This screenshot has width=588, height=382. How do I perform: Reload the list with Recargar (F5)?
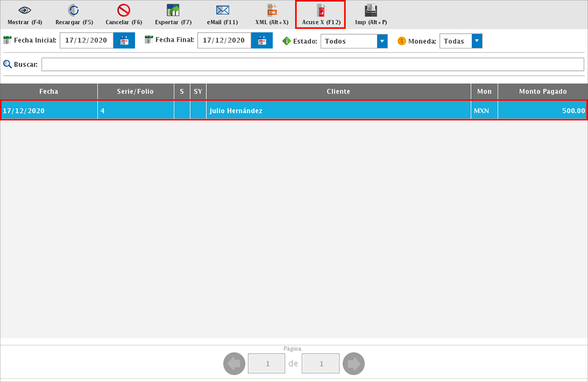click(74, 11)
